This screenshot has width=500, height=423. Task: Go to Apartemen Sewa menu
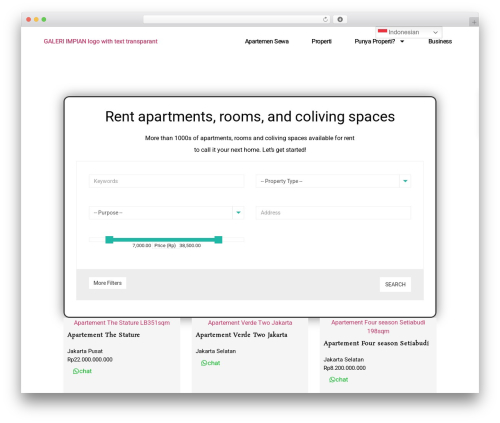click(267, 41)
